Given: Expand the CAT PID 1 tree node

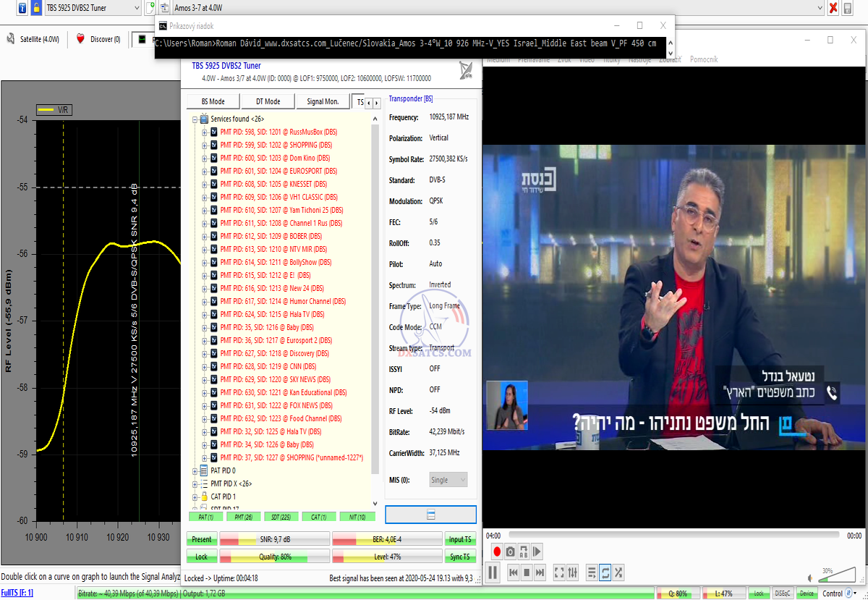Looking at the screenshot, I should 195,497.
